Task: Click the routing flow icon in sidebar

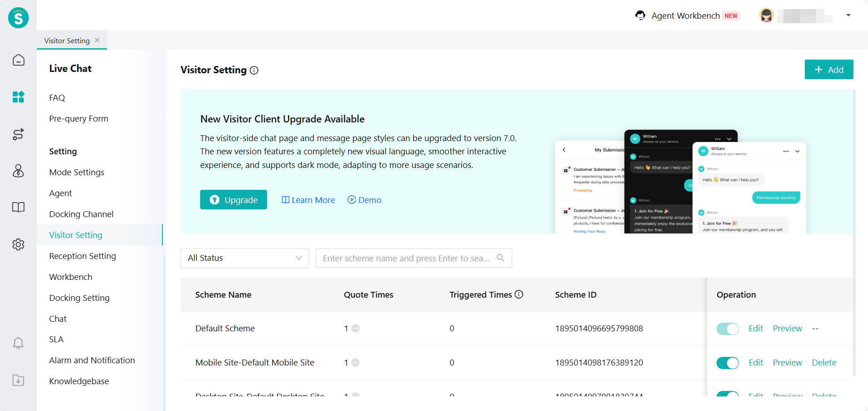Action: [18, 134]
